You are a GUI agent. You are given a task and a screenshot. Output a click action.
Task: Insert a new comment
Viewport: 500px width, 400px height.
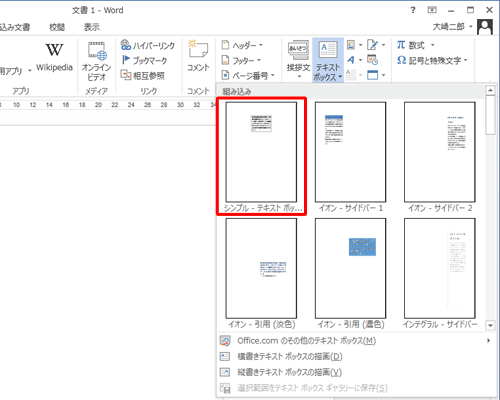198,56
